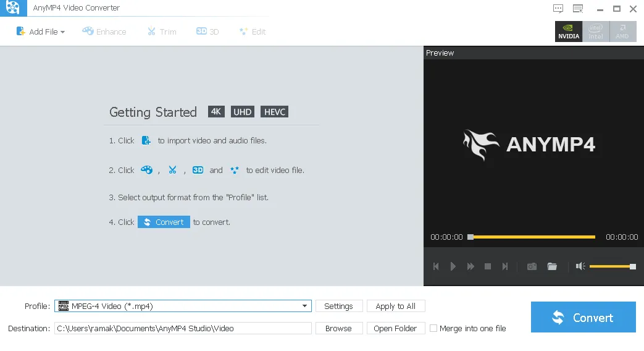Click the Stop playback button
The width and height of the screenshot is (644, 351).
[488, 266]
